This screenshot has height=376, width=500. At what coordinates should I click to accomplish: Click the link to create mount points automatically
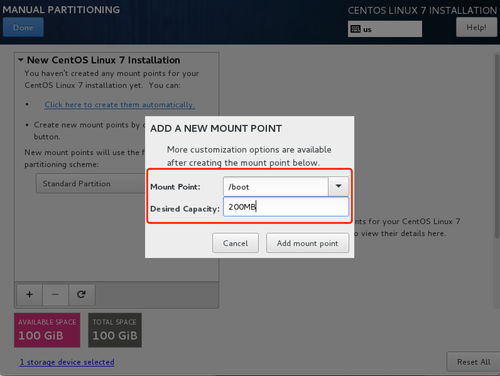tap(120, 105)
